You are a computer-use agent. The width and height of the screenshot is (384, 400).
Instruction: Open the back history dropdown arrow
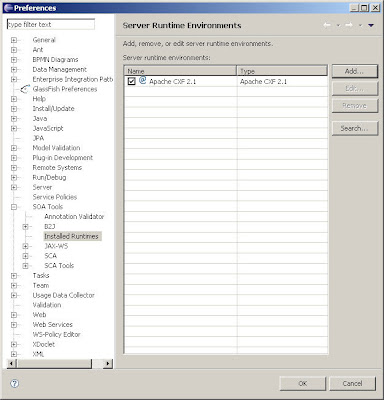338,25
